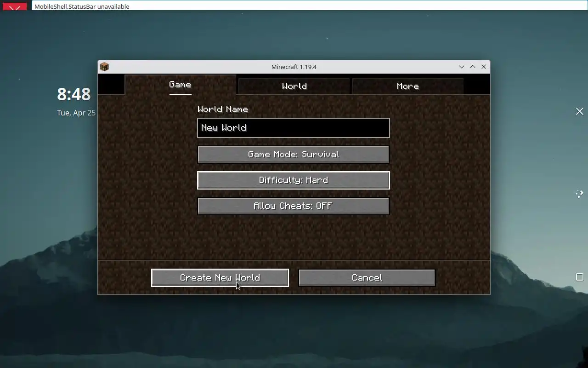Click the Cancel button

pos(367,278)
